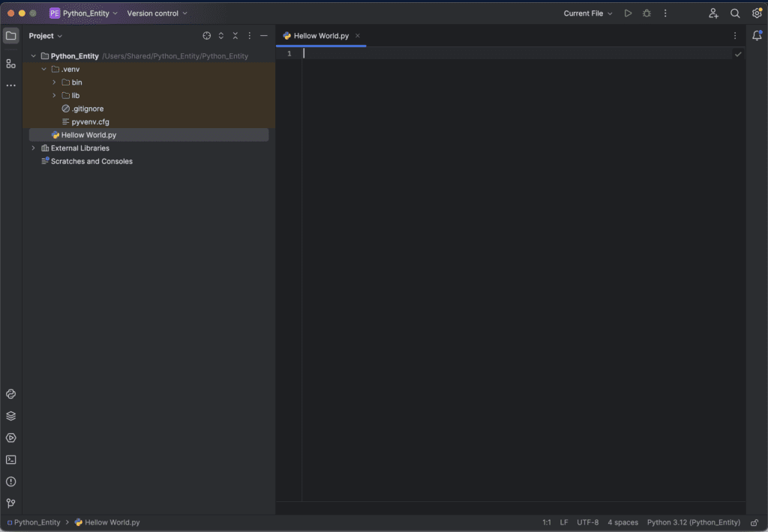Show the Problems tool window
The width and height of the screenshot is (768, 532).
10,482
